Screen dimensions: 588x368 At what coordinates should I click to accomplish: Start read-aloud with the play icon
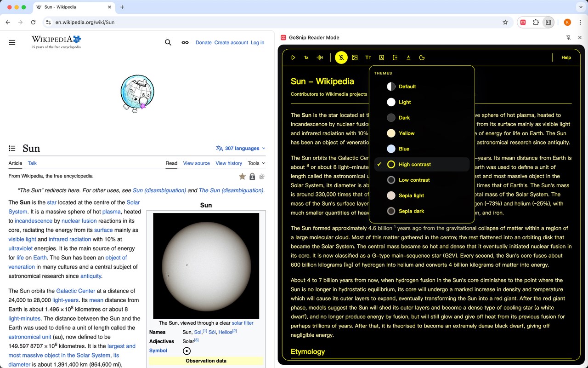click(x=293, y=57)
